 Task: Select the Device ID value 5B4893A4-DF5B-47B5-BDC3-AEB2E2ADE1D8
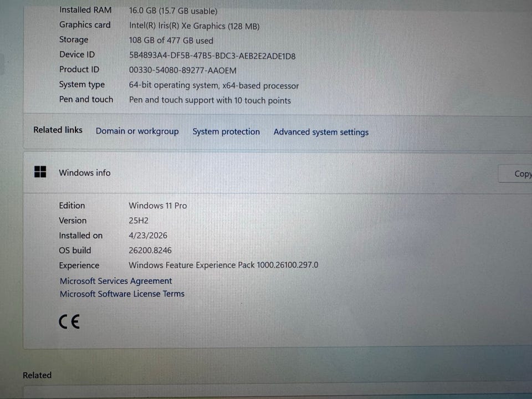[x=212, y=56]
